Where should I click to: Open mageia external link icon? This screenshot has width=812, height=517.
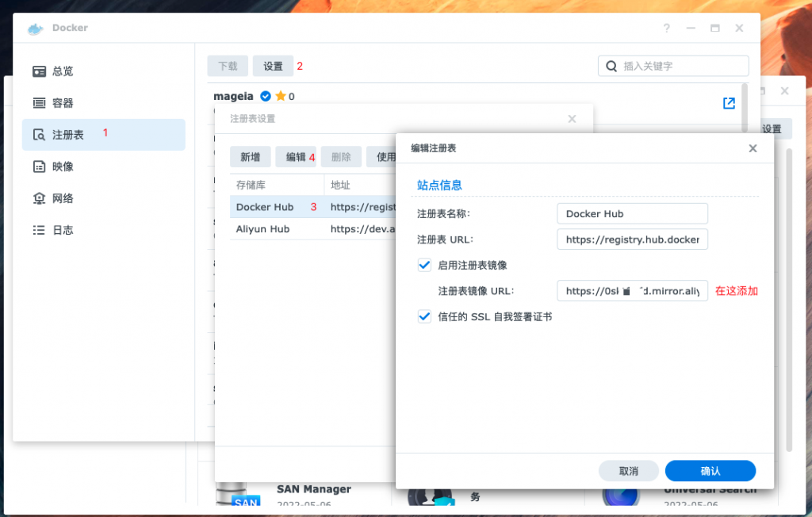(729, 103)
